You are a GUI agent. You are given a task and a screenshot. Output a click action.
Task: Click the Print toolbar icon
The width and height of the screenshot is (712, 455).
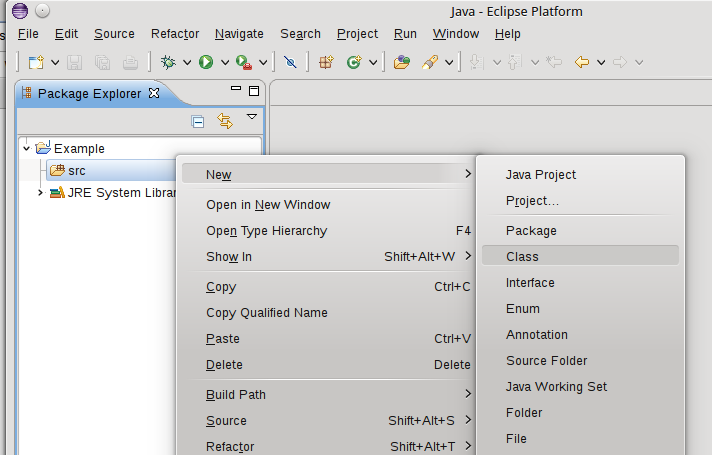click(x=130, y=62)
